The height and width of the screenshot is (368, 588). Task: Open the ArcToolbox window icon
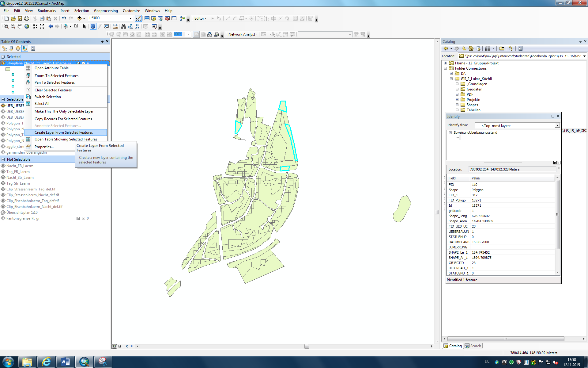[x=167, y=18]
